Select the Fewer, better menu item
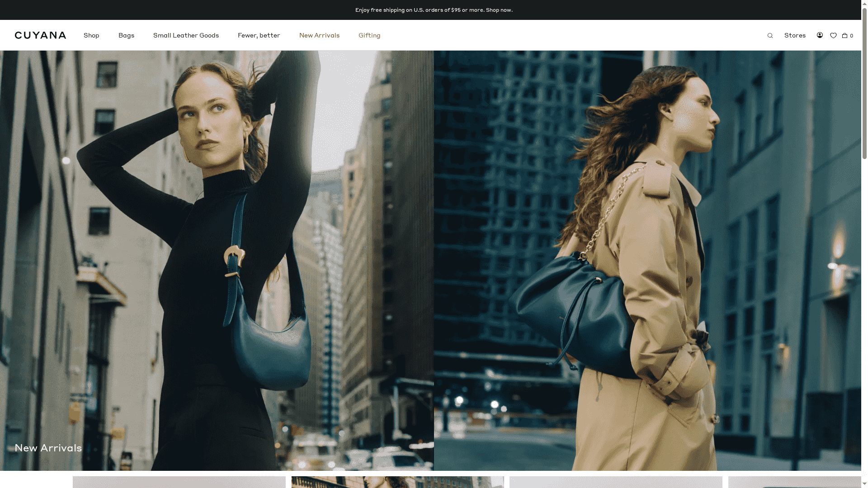 coord(259,35)
